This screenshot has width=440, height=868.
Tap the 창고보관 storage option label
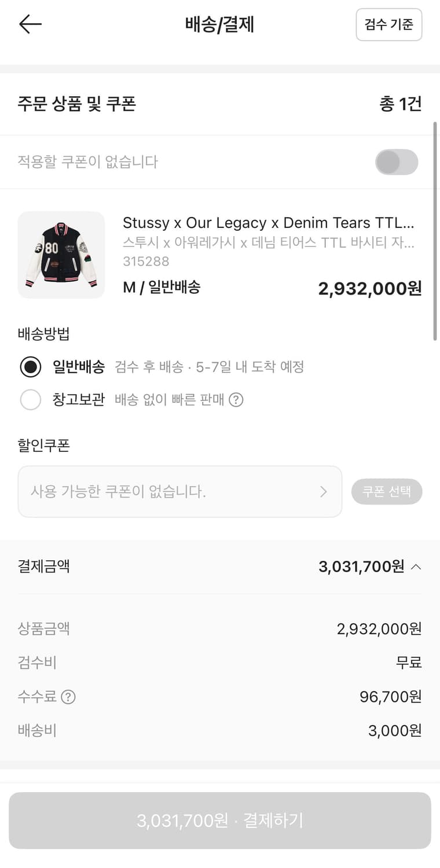click(79, 400)
